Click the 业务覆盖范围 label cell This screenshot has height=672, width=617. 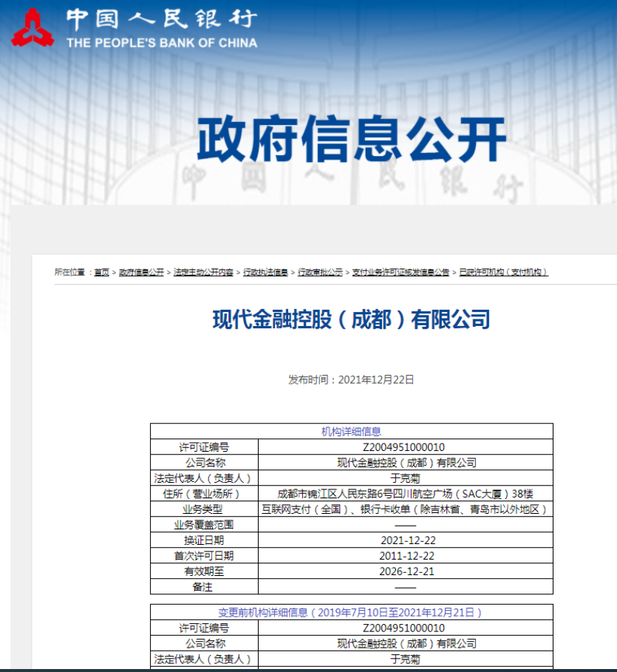(x=205, y=525)
